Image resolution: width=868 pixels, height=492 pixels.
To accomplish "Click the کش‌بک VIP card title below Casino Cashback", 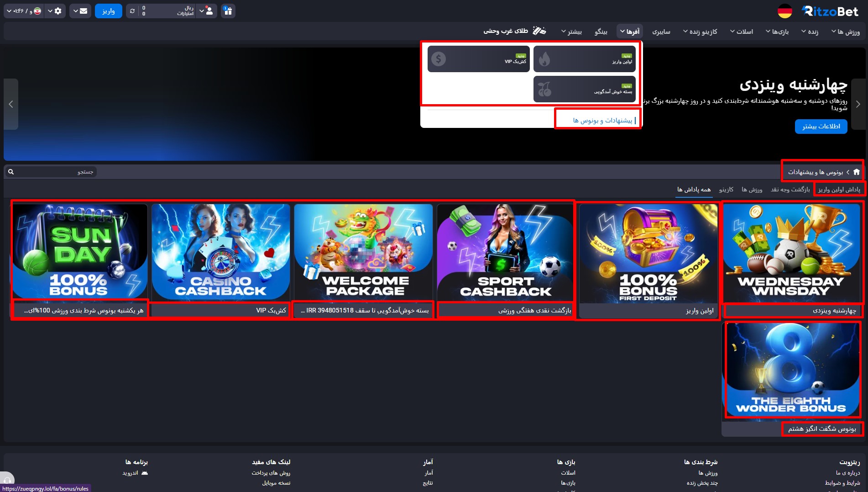I will tap(271, 311).
